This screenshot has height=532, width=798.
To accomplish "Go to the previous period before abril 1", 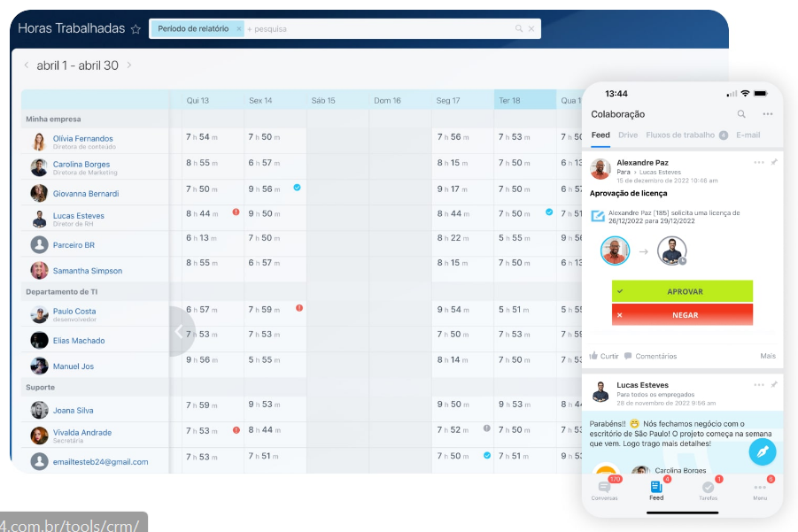I will [26, 66].
